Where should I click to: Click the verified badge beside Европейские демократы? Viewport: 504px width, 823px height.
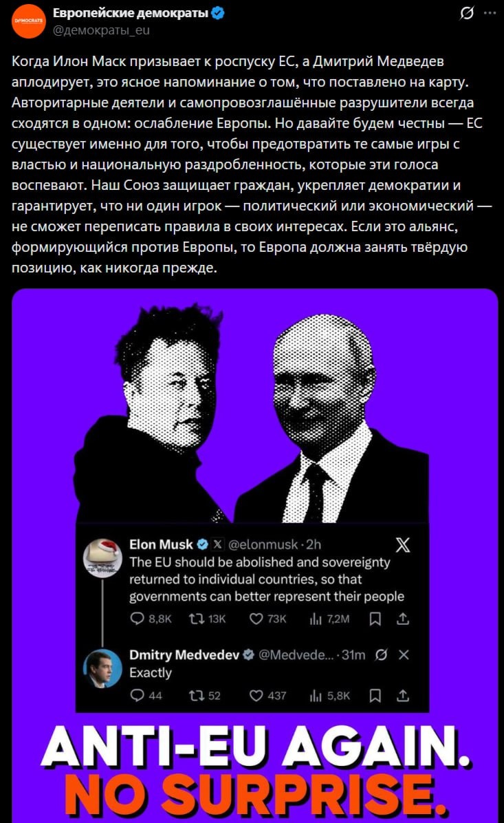(x=218, y=13)
